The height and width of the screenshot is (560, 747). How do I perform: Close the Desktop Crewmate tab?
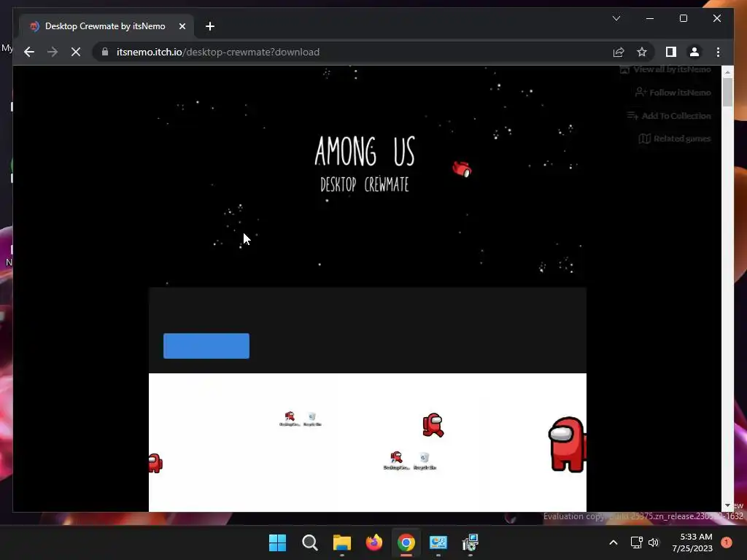pos(182,26)
